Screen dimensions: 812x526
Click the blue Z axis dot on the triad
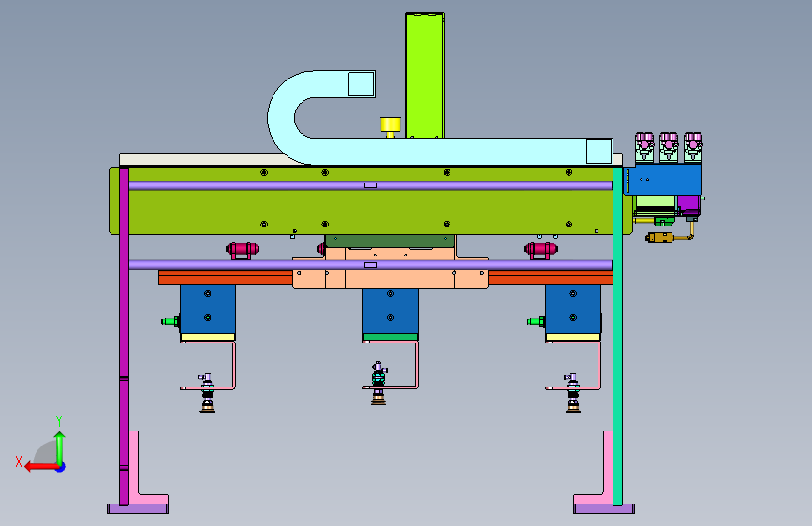pyautogui.click(x=61, y=467)
